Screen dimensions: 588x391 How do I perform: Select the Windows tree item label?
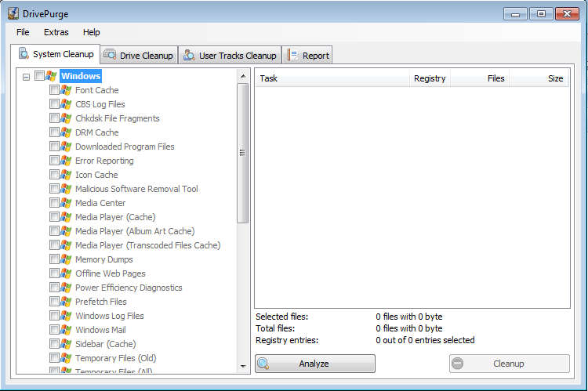[x=81, y=76]
